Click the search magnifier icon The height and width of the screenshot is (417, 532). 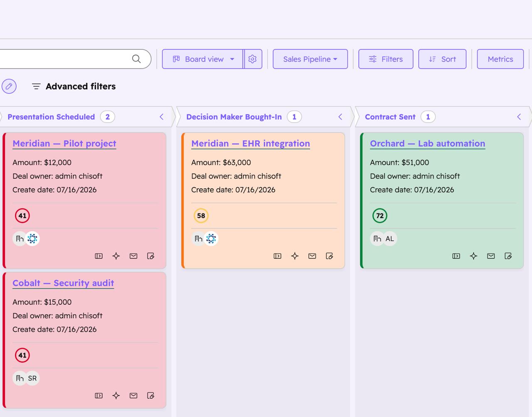pos(136,59)
